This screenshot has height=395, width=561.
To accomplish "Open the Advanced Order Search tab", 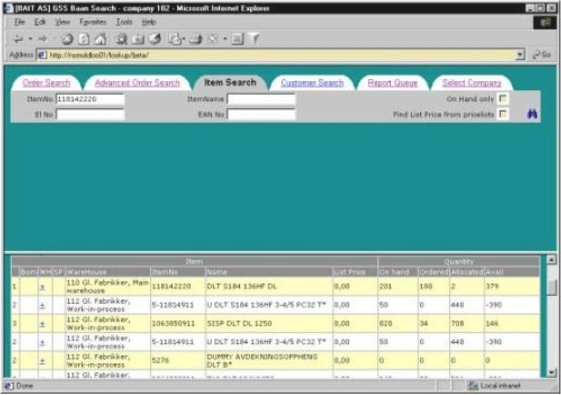I will click(137, 83).
